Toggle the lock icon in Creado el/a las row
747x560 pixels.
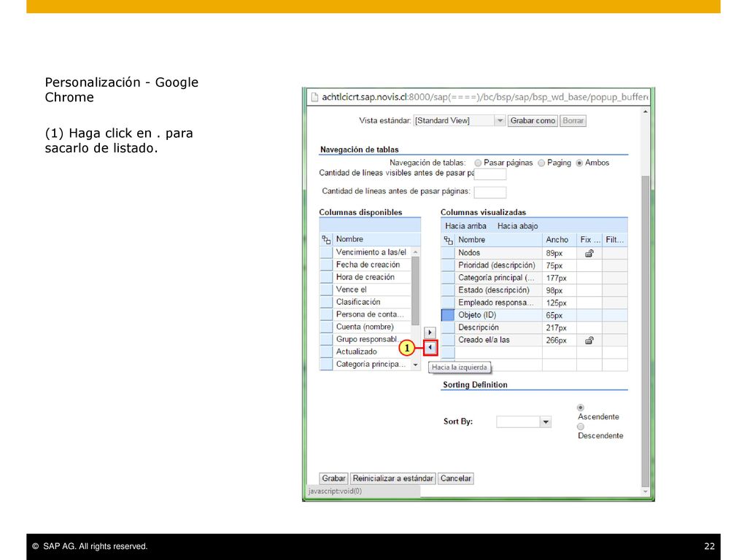[x=589, y=340]
